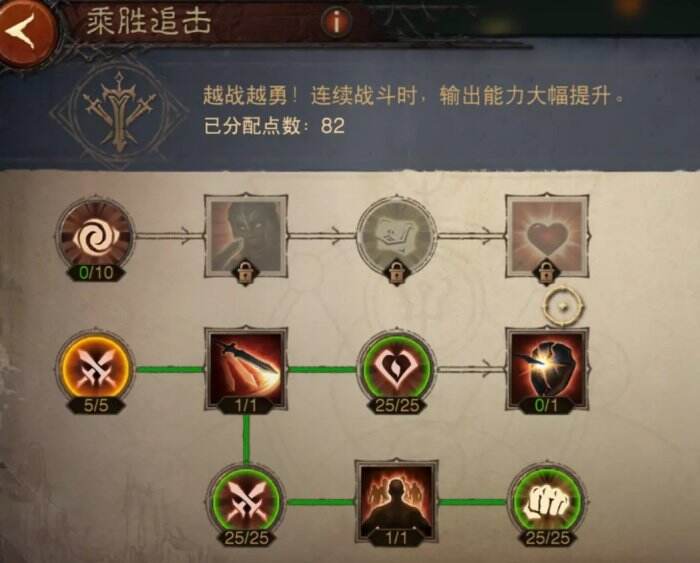This screenshot has height=563, width=700.
Task: Tap the 越战越勇 description text
Action: click(413, 96)
